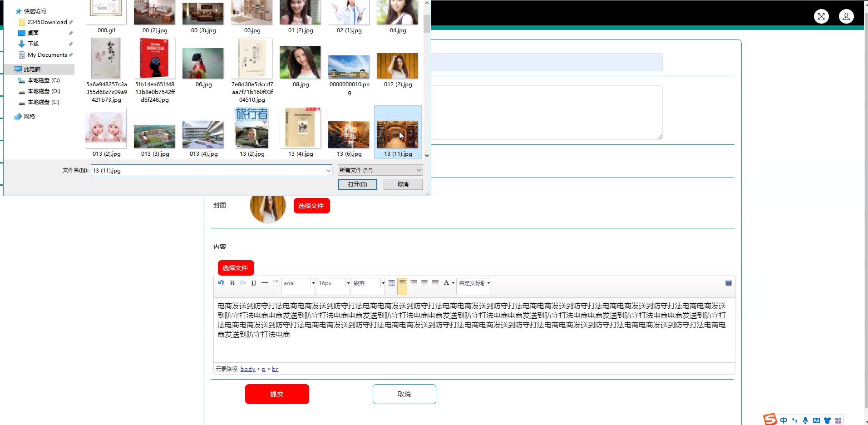
Task: Open the file type filter 所有文件 (*.*)
Action: pos(380,170)
